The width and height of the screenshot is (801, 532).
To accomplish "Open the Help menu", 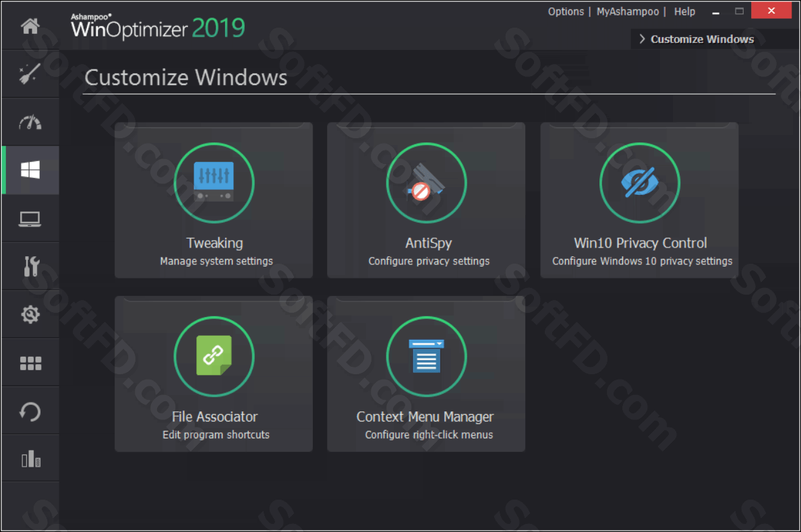I will pyautogui.click(x=684, y=11).
